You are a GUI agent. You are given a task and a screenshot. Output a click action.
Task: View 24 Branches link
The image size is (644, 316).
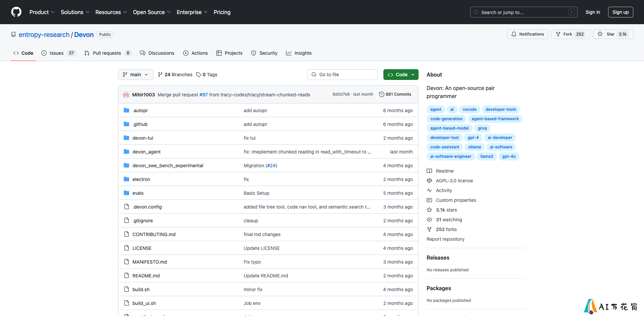(175, 75)
